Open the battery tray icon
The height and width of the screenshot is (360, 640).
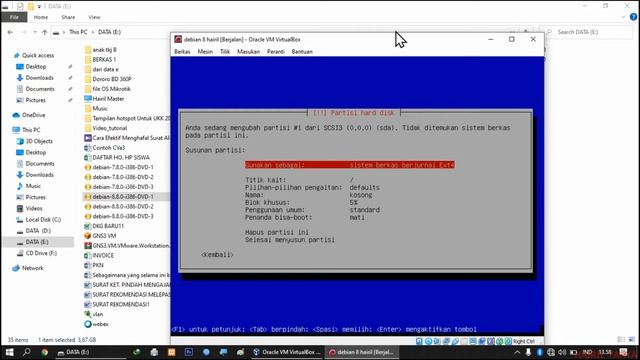click(x=573, y=352)
